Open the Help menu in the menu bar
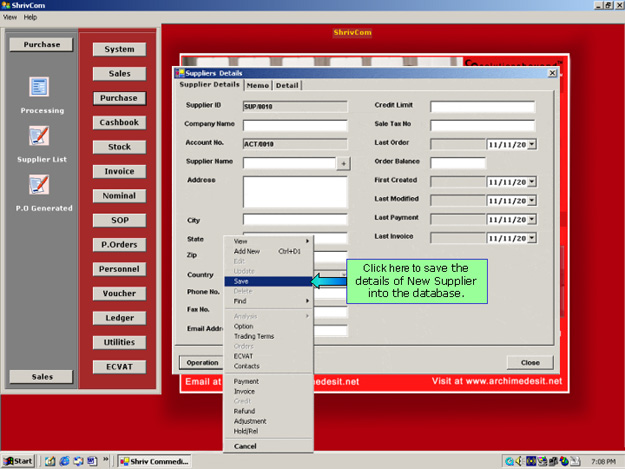This screenshot has width=625, height=469. click(x=30, y=17)
